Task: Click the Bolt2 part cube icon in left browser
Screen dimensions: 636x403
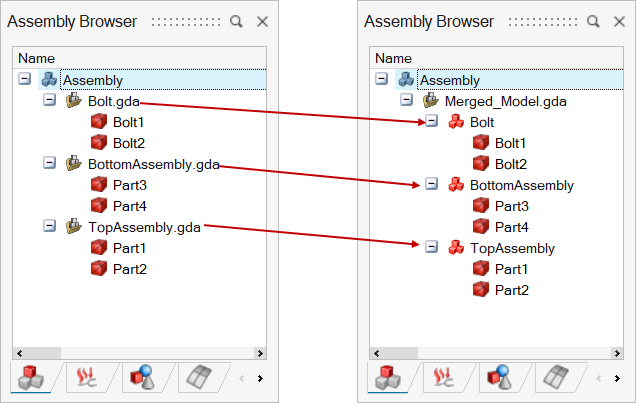Action: (99, 142)
